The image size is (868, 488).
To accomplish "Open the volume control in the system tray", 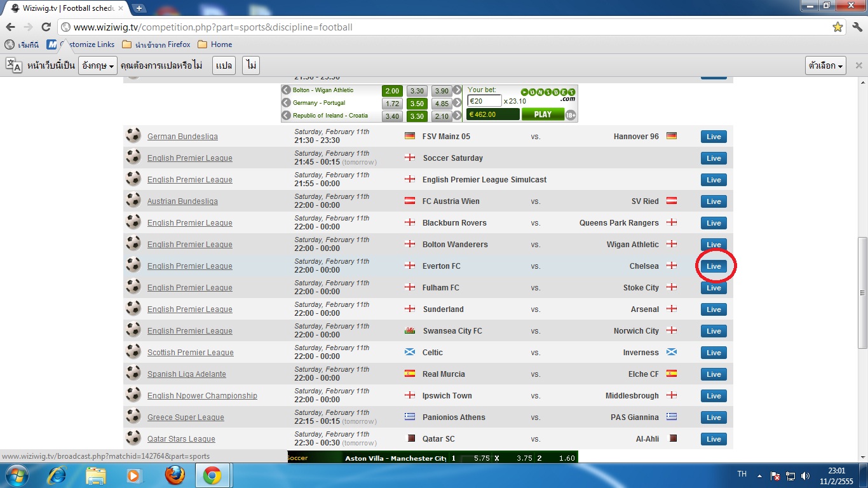I will (805, 475).
